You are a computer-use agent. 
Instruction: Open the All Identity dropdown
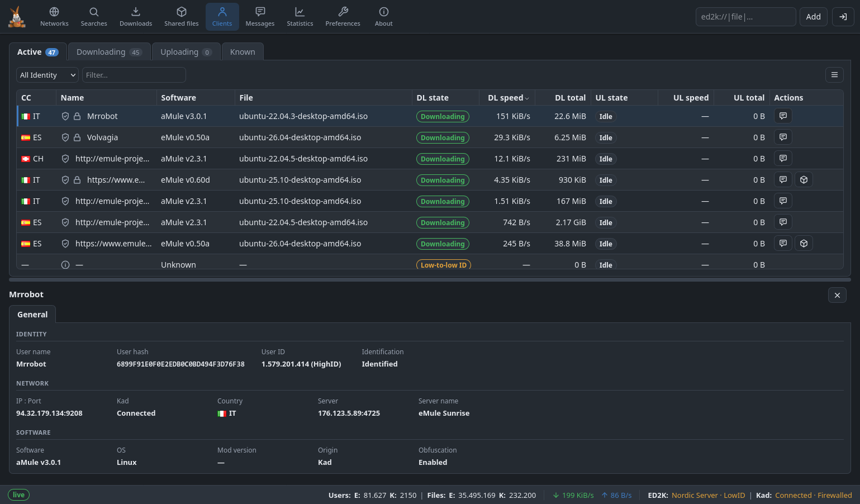[x=47, y=75]
